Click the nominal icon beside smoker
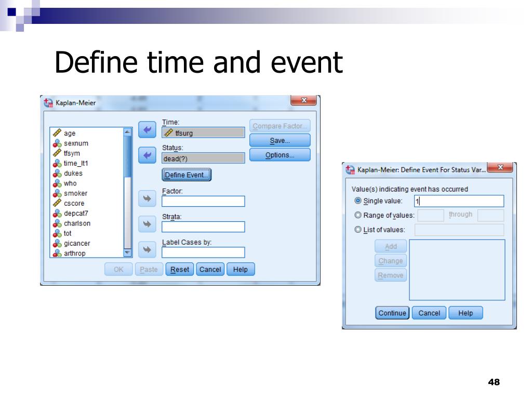This screenshot has width=532, height=399. coord(57,193)
